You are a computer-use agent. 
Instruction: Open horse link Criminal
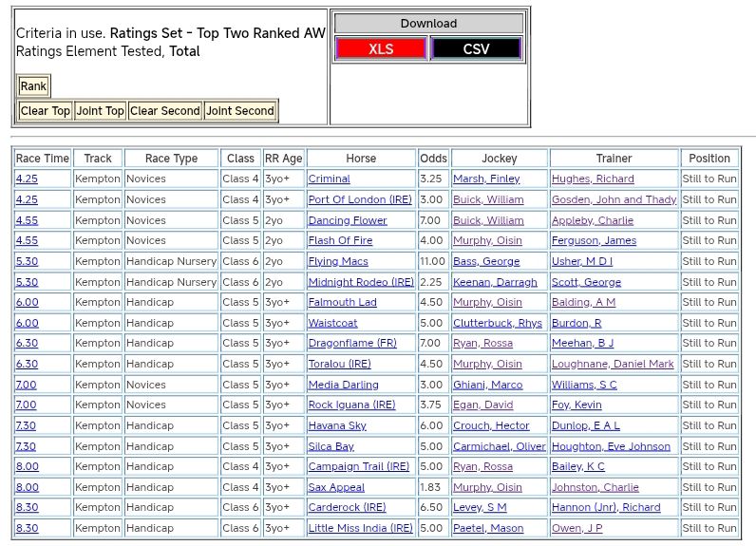pos(329,179)
